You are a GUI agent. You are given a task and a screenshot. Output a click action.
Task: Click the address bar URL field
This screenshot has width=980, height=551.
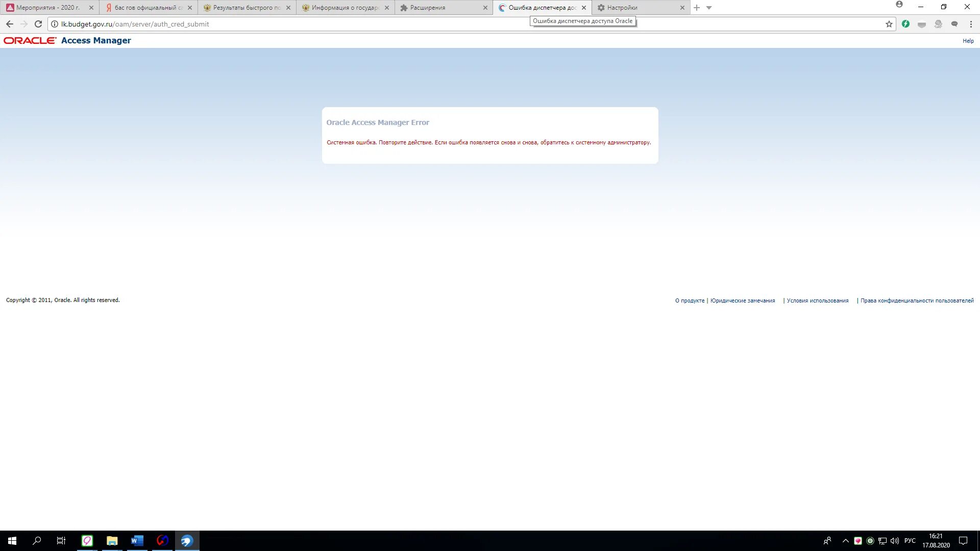[x=468, y=24]
